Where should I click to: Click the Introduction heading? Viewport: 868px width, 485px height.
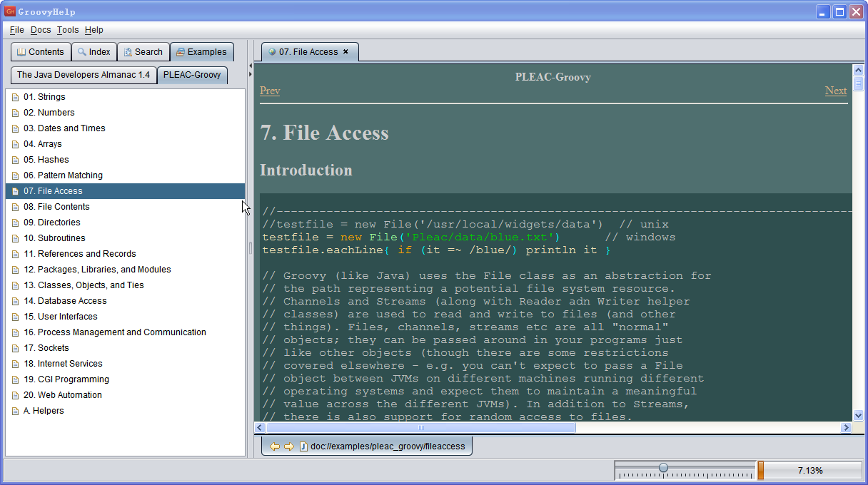click(306, 170)
